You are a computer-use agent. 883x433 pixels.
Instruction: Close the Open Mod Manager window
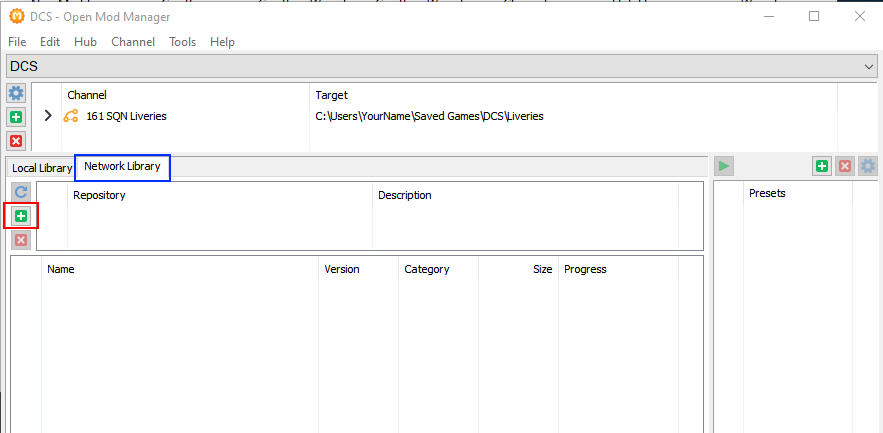859,16
